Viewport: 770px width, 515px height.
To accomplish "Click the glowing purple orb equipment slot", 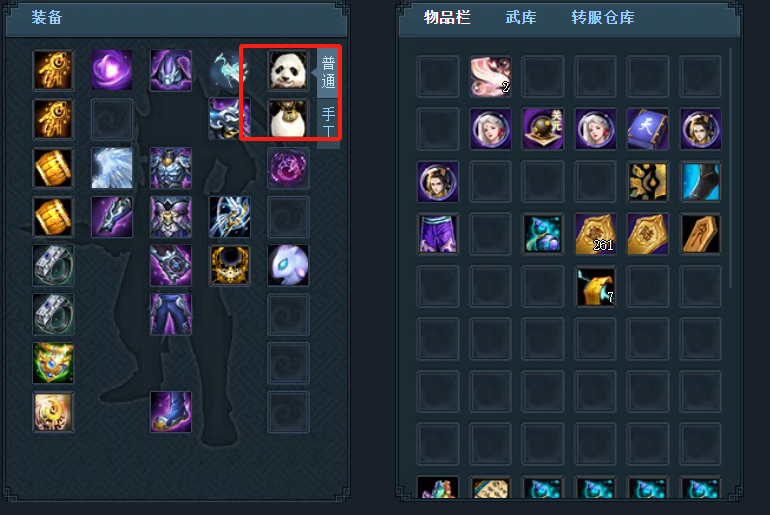I will (111, 70).
